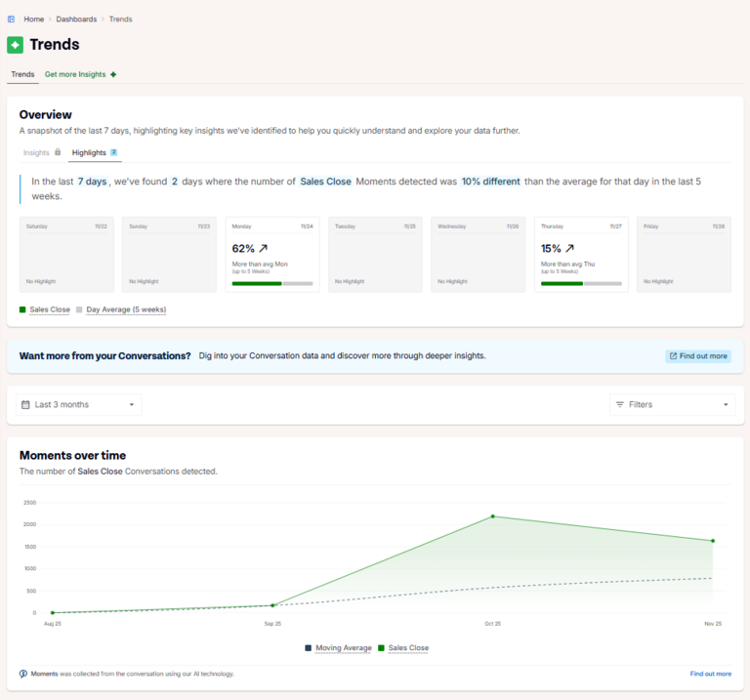Viewport: 750px width, 700px height.
Task: Click Trends breadcrumb item
Action: (120, 20)
